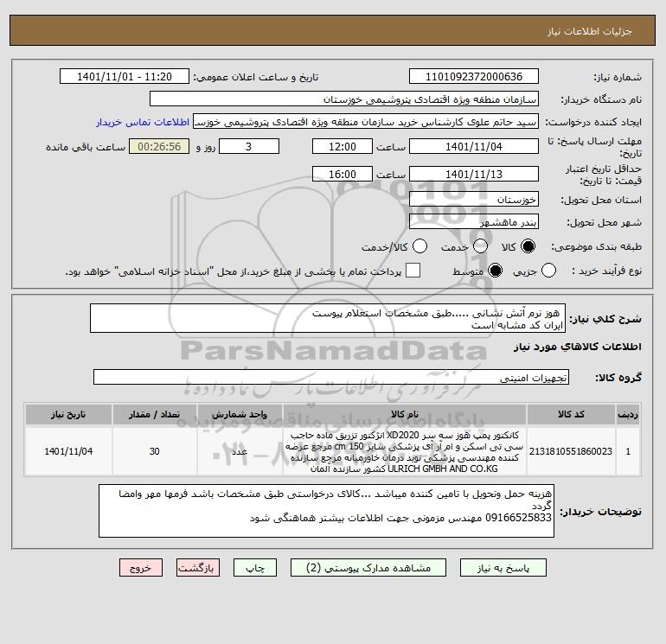Click the goods group تجهیزات امنیتی field

click(331, 377)
